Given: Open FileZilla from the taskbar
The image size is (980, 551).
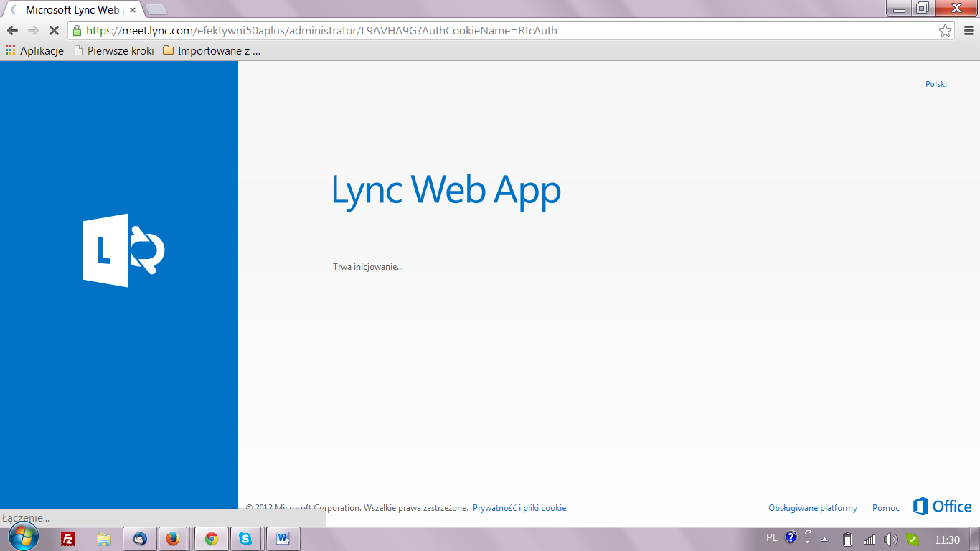Looking at the screenshot, I should (68, 539).
